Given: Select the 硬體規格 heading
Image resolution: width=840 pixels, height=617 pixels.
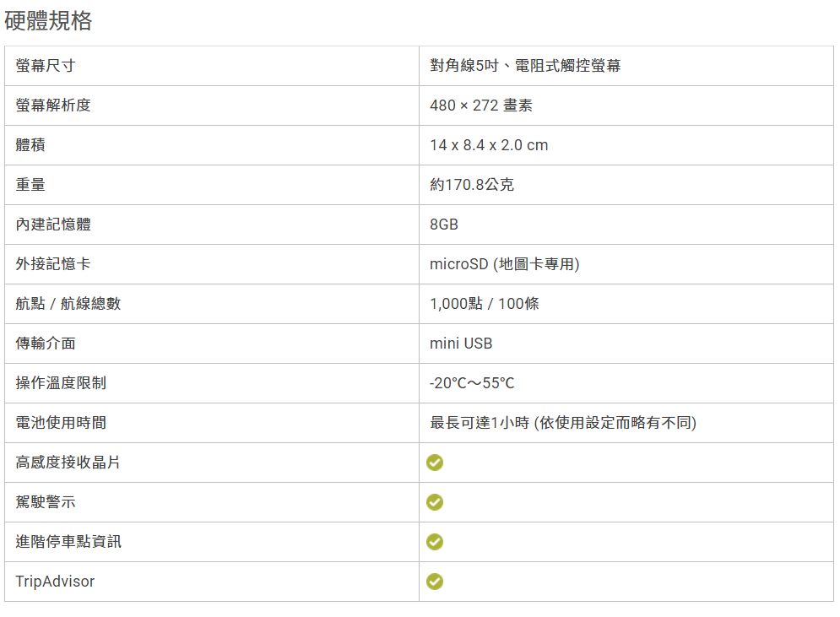Looking at the screenshot, I should [x=48, y=21].
